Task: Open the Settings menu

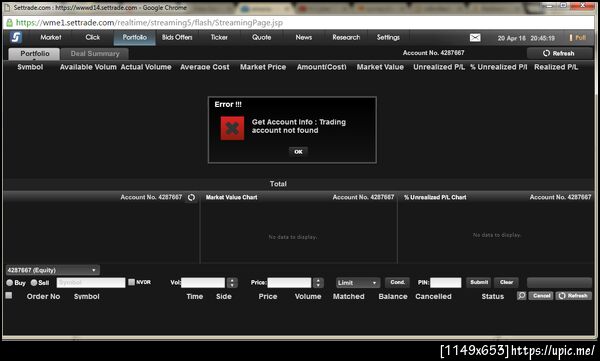Action: point(388,38)
